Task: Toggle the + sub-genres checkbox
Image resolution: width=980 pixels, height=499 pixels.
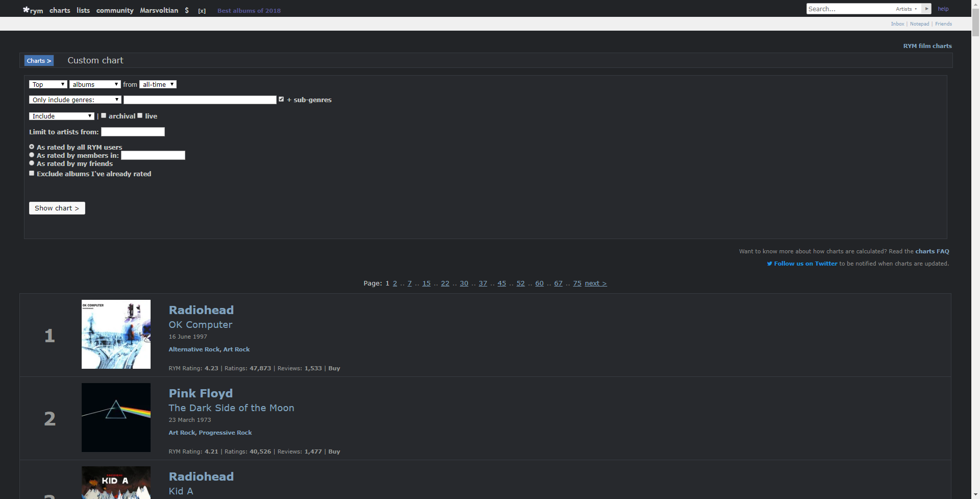Action: (281, 99)
